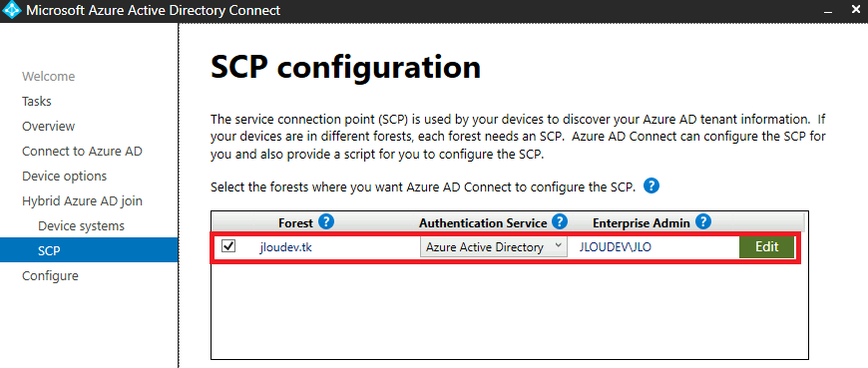Click the JLOUDEV\JLO enterprise admin entry

615,247
